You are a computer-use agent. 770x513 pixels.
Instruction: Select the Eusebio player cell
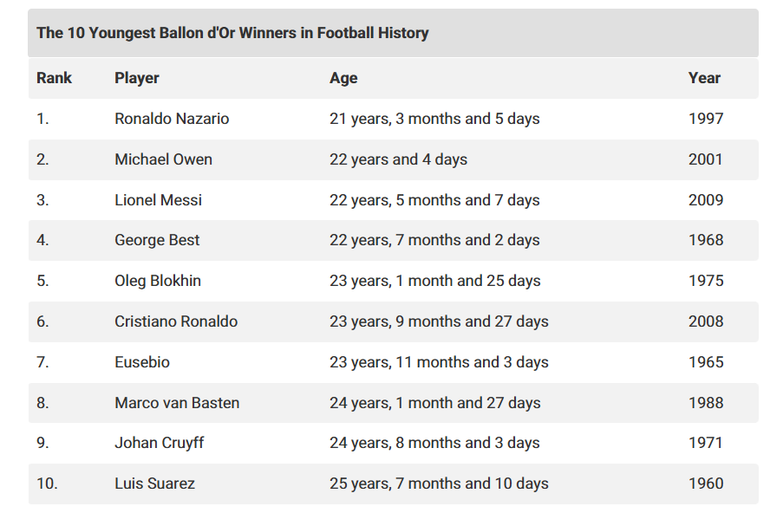coord(142,362)
